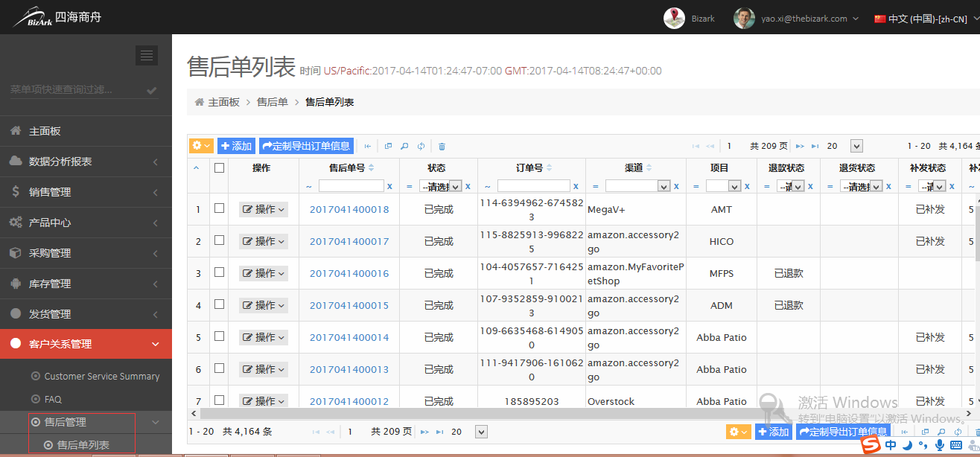Open top page-size dropdown showing 20
The image size is (980, 457).
tap(856, 147)
